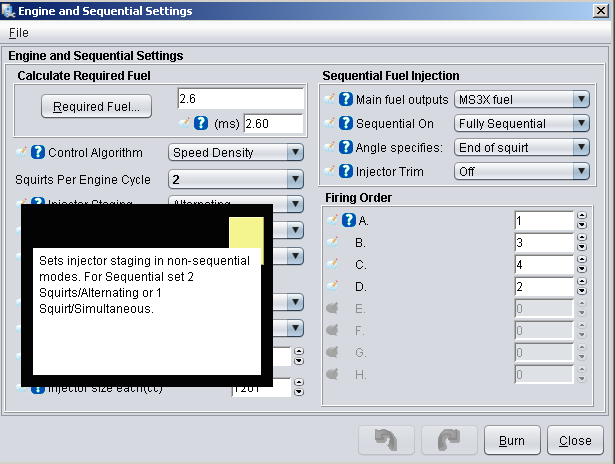Click the grayed icon beside Firing Order E
This screenshot has width=615, height=464.
point(332,308)
